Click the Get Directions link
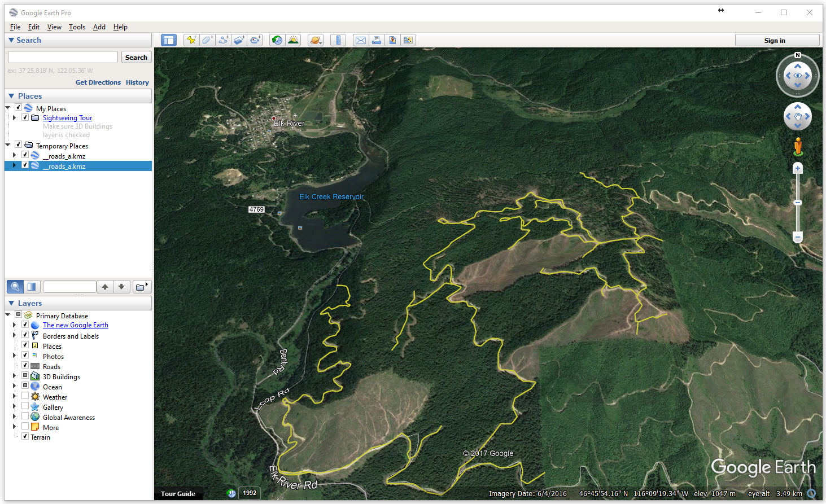 (x=98, y=82)
